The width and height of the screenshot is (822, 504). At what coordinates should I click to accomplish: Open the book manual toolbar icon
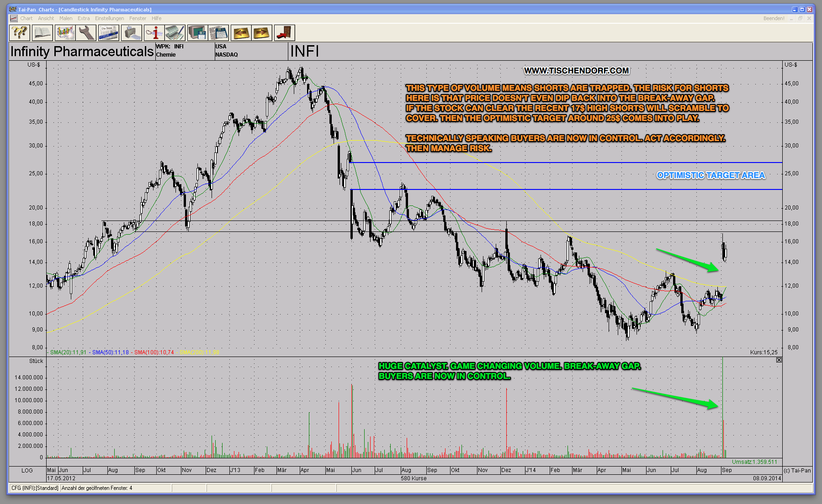42,33
